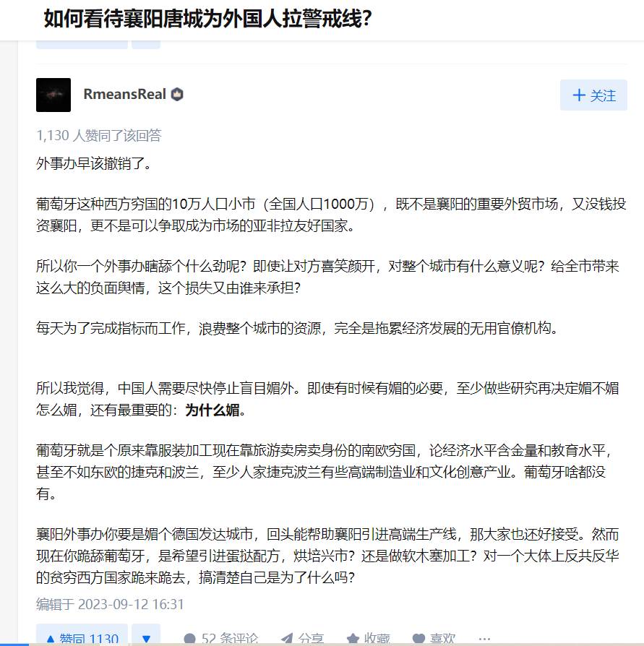The height and width of the screenshot is (646, 644).
Task: Click the author's dark avatar thumbnail
Action: [x=53, y=95]
